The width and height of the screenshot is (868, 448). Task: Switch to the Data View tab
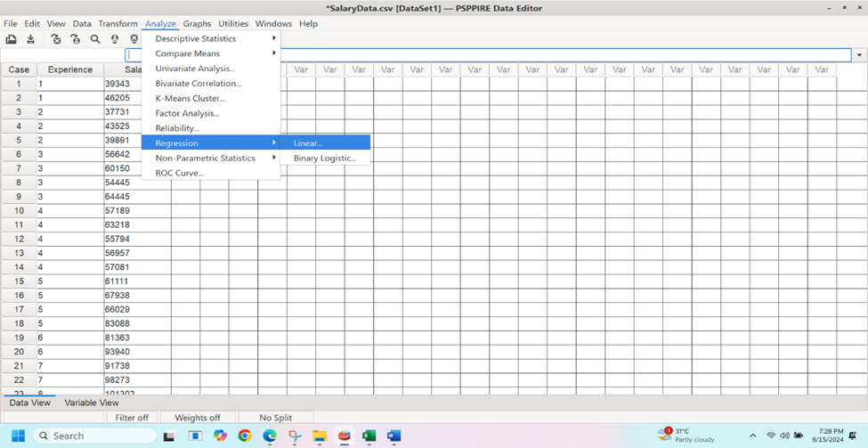30,403
